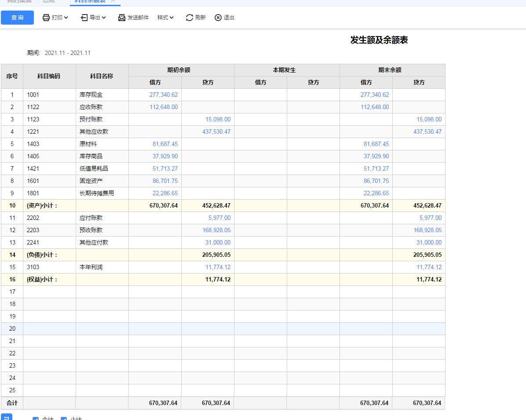Click opening credit 5,977.00 for 应付账款
Viewport: 526px width, 420px height.
[x=219, y=218]
